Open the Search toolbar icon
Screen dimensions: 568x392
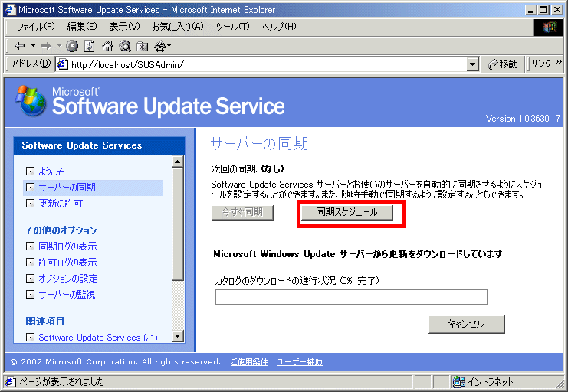[x=125, y=46]
